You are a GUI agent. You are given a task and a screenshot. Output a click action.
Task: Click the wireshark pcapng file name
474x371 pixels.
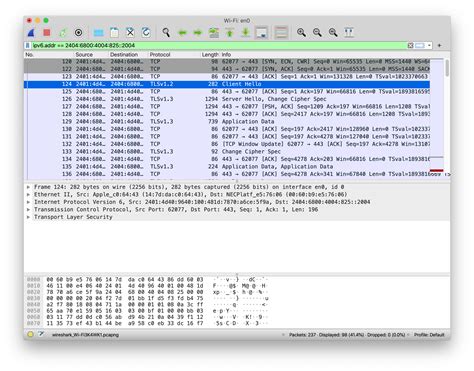click(x=85, y=335)
